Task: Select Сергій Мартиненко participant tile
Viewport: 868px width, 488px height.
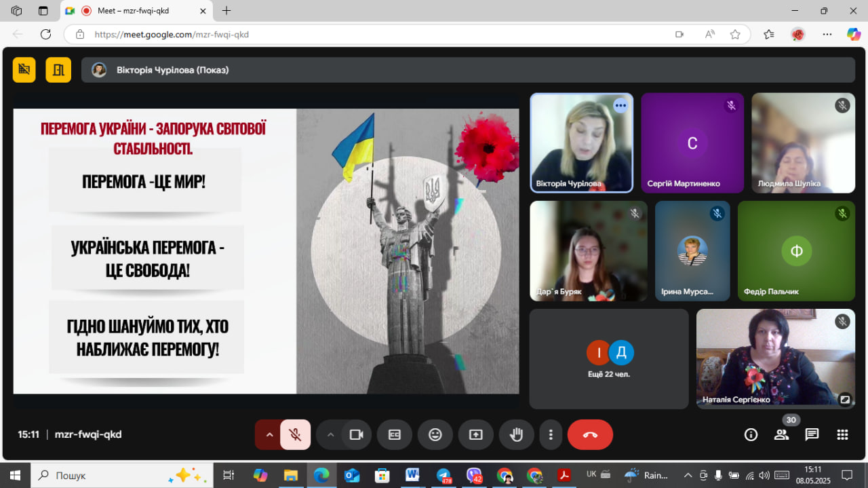Action: pyautogui.click(x=692, y=143)
